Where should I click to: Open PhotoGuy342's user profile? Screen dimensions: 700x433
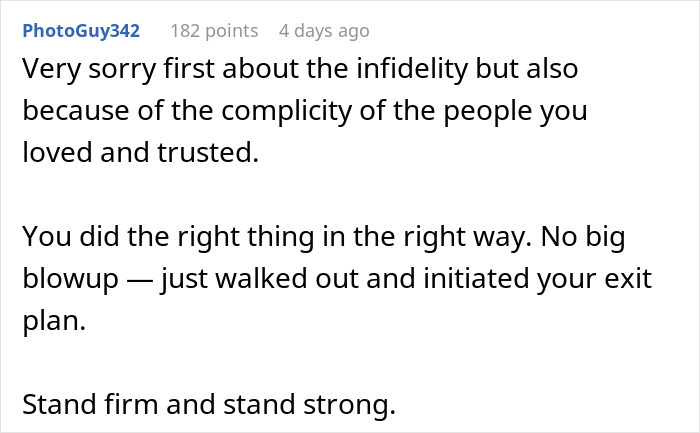81,30
